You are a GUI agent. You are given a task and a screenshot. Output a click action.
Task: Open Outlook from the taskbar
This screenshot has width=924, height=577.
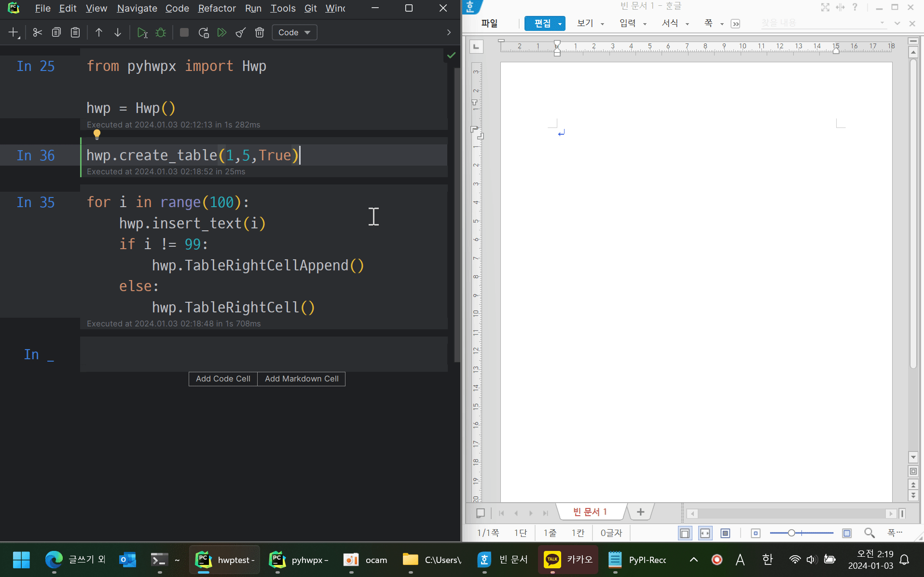(x=128, y=560)
